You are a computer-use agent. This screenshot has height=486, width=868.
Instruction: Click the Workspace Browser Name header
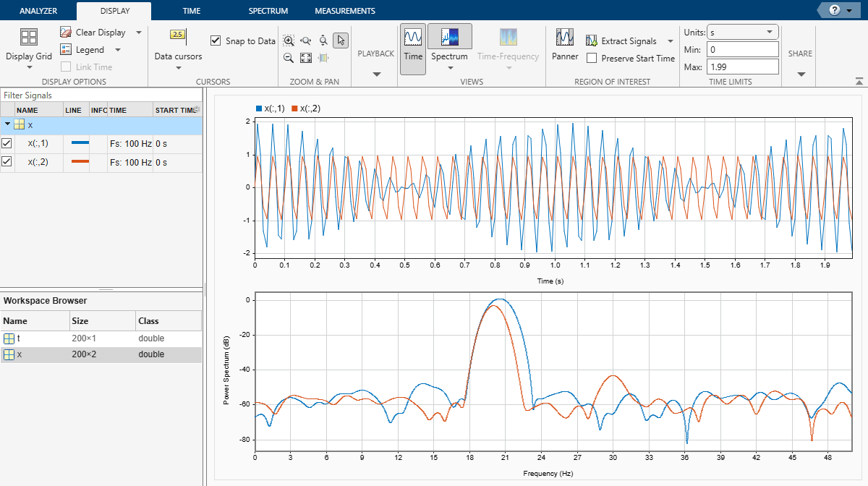point(35,321)
